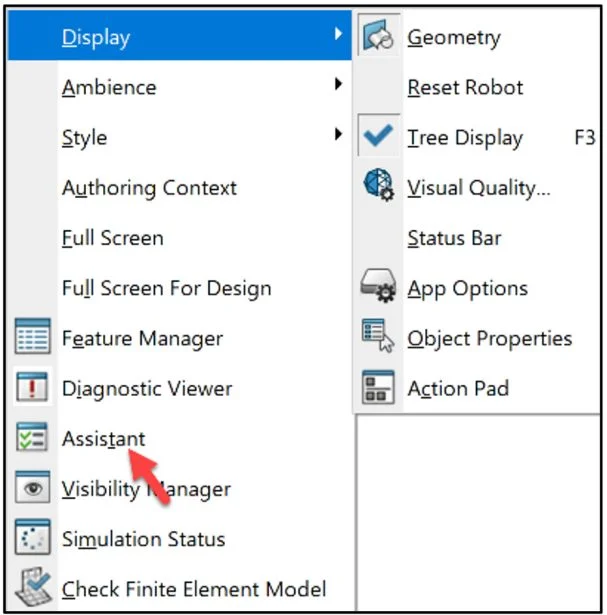Click the Action Pad icon

[x=377, y=388]
